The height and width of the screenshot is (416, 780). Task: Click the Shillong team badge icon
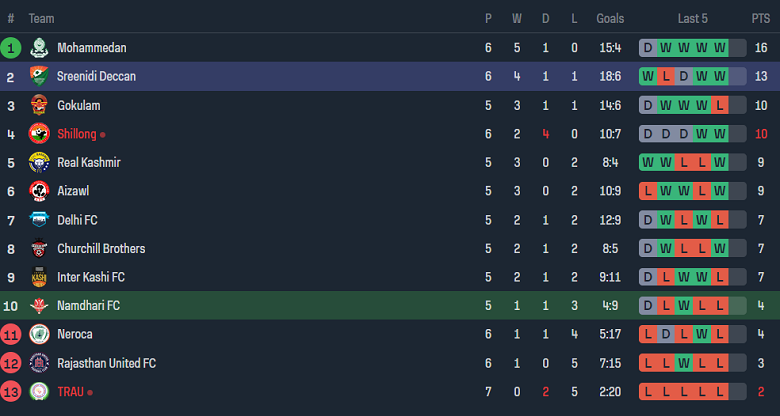point(39,134)
